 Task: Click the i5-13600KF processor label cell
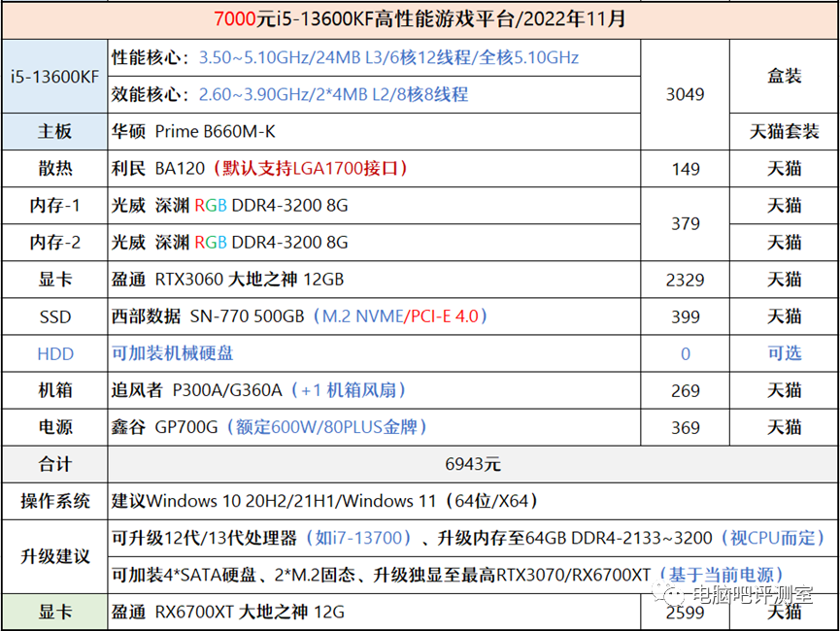tap(54, 76)
